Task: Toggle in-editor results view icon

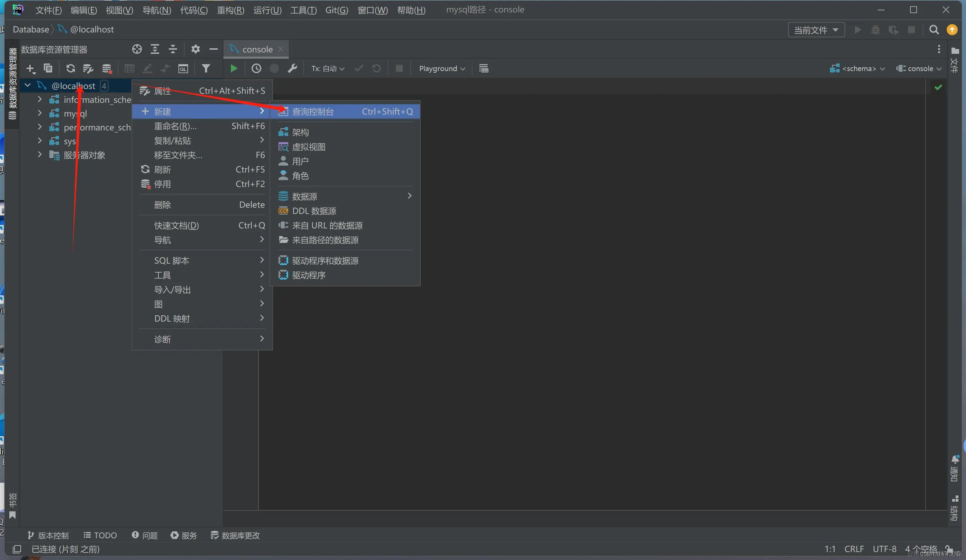Action: click(484, 69)
